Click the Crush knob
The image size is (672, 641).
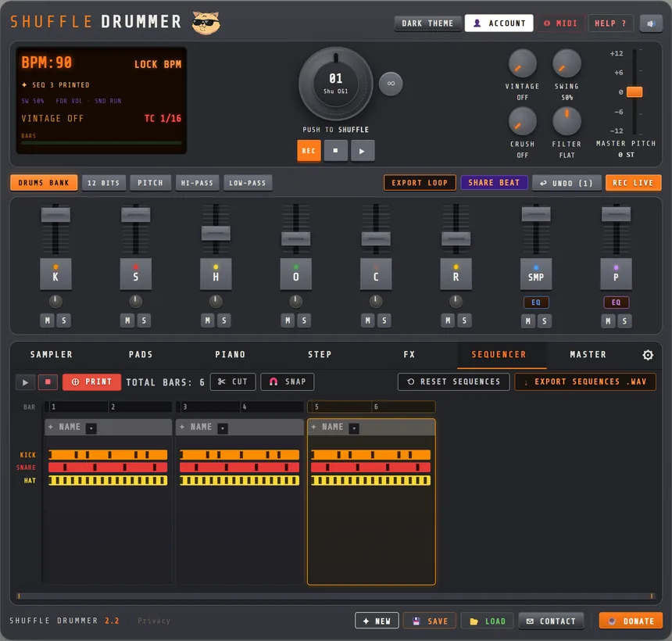pyautogui.click(x=522, y=121)
